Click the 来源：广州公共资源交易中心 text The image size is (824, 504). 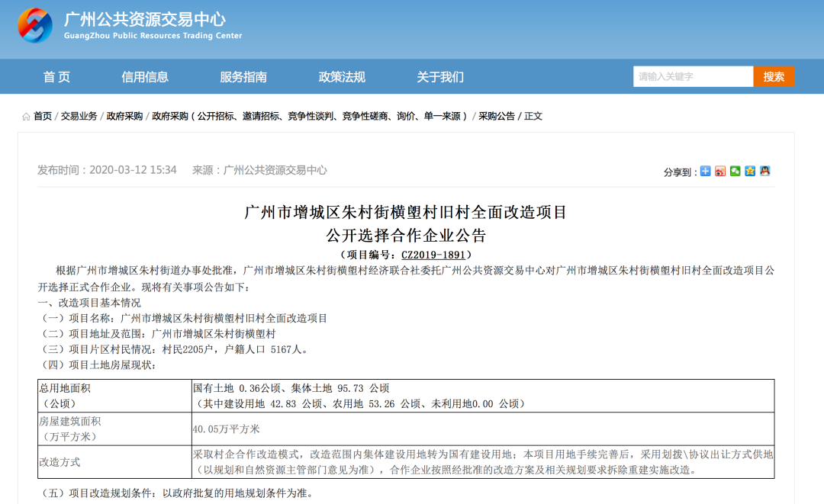tap(259, 170)
